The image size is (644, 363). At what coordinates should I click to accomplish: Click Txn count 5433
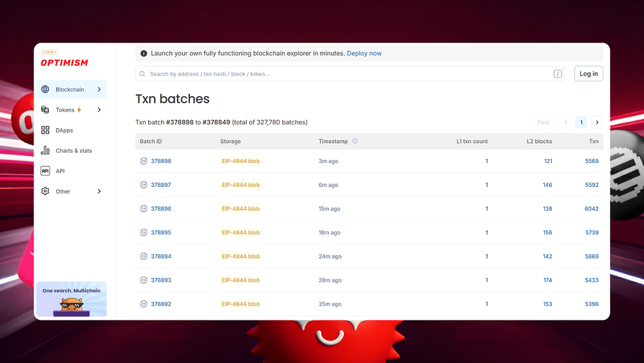pos(592,280)
